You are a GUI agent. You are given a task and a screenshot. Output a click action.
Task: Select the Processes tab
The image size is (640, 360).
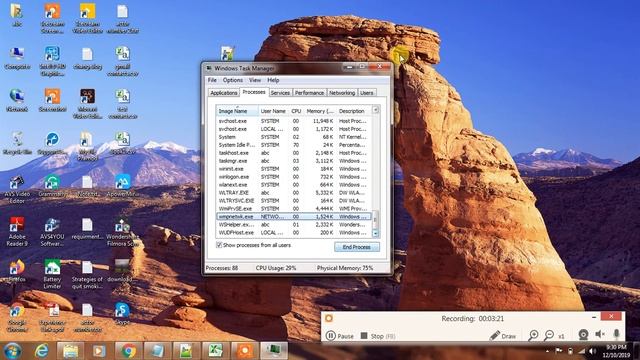[x=254, y=92]
